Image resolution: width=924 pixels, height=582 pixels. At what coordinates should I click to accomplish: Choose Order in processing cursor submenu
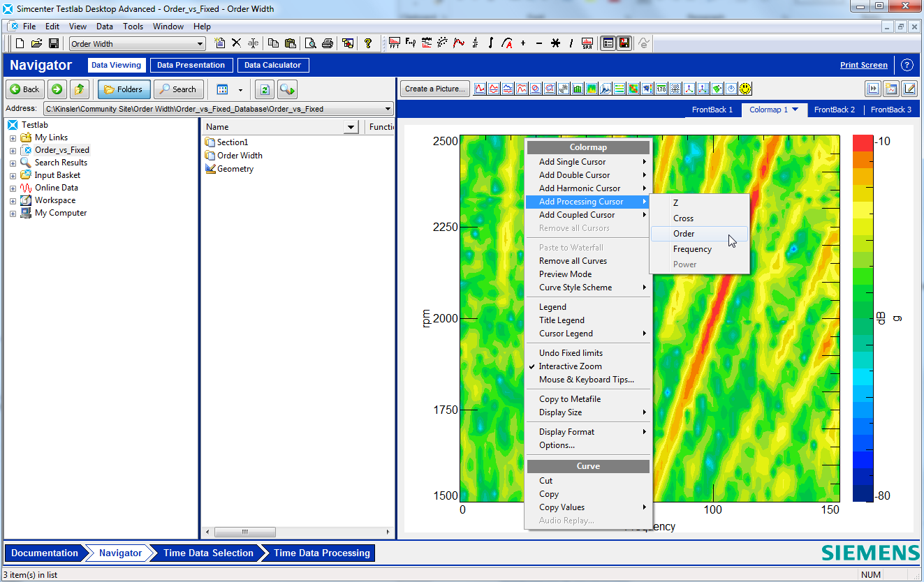pyautogui.click(x=699, y=234)
